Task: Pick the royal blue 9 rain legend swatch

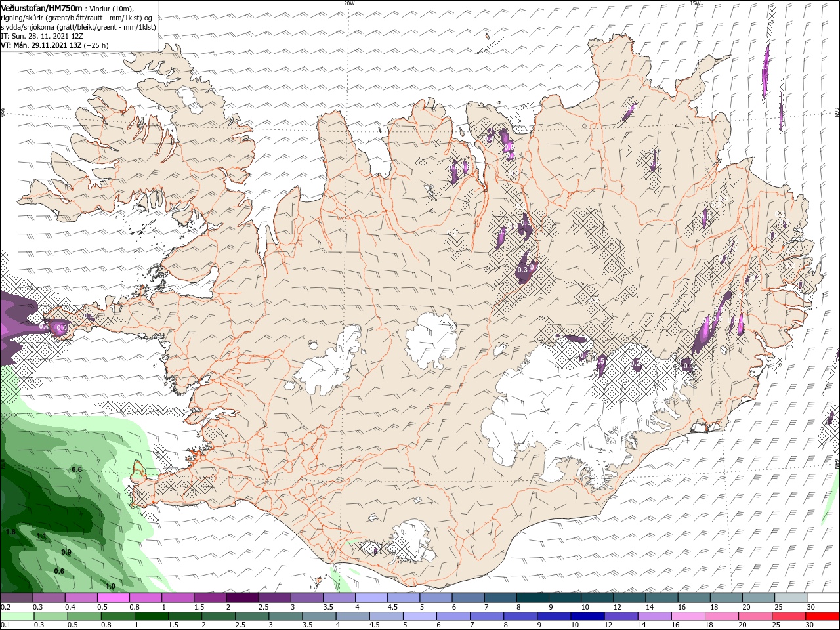Action: [x=555, y=616]
